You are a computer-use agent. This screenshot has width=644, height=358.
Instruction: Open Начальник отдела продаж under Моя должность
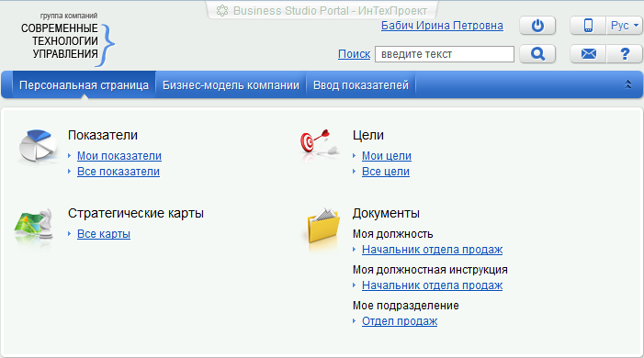coord(432,250)
